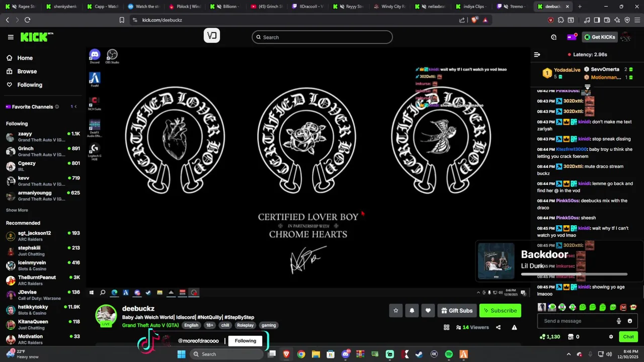
Task: Click the Brave Shields icon
Action: pos(474,20)
